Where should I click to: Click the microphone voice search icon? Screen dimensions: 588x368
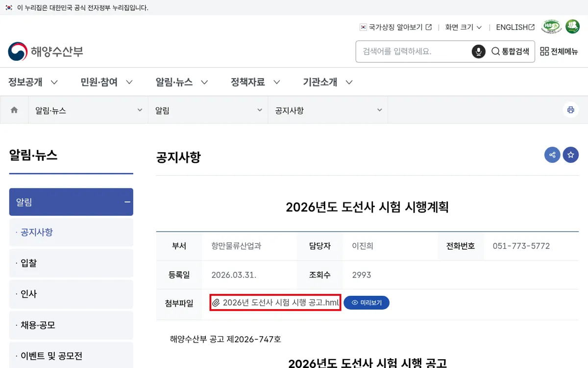coord(478,52)
